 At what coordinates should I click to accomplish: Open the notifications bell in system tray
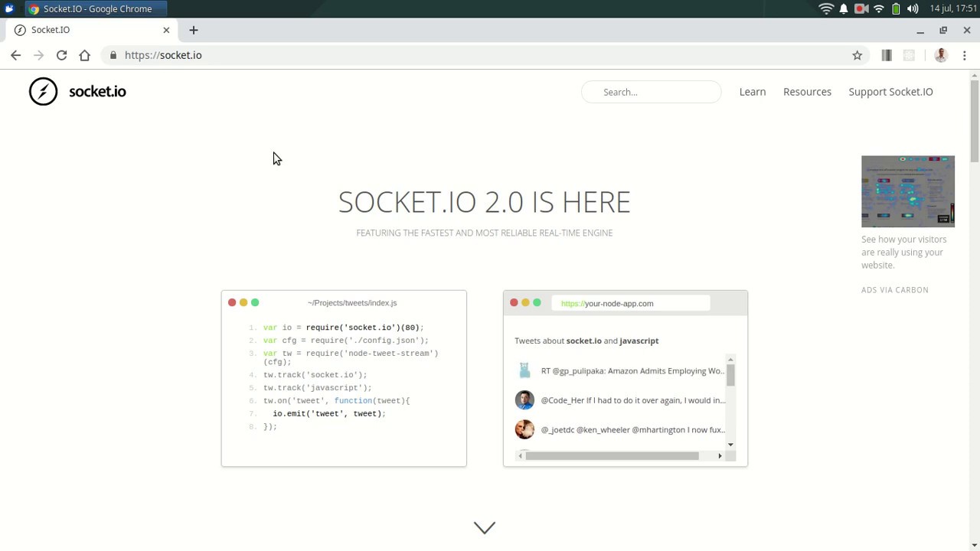[x=844, y=8]
